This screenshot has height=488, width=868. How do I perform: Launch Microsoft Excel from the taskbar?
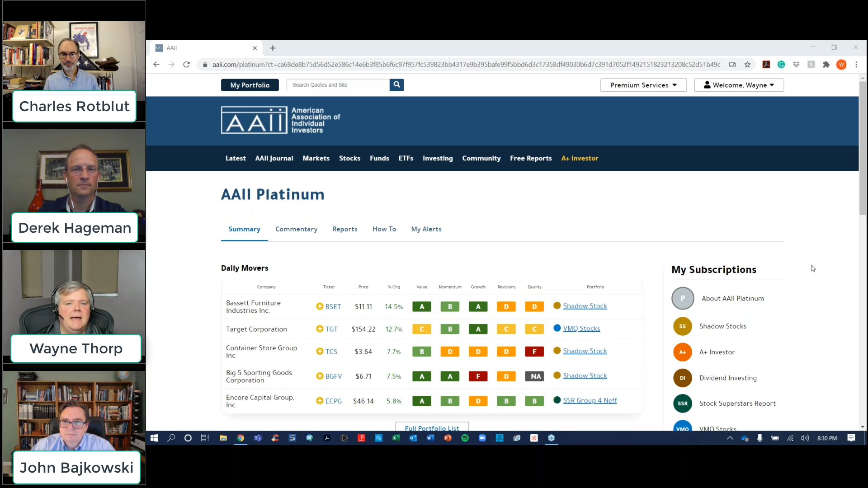click(396, 438)
